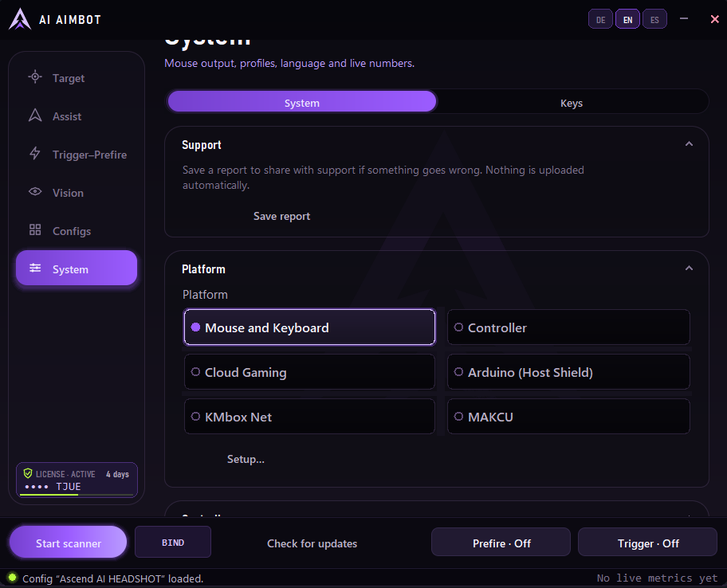
Task: Click Check for updates
Action: tap(312, 543)
